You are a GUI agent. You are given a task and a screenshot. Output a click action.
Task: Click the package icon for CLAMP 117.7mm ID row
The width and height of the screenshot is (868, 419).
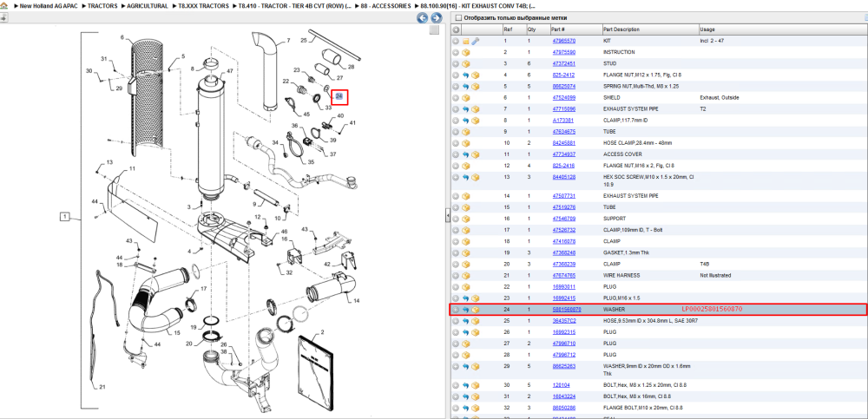pos(475,120)
